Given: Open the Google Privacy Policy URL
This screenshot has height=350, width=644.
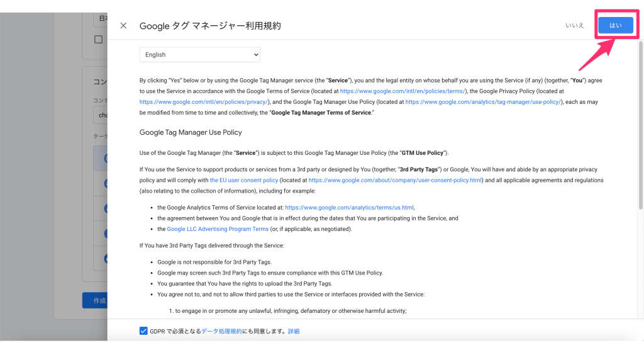Looking at the screenshot, I should 203,102.
